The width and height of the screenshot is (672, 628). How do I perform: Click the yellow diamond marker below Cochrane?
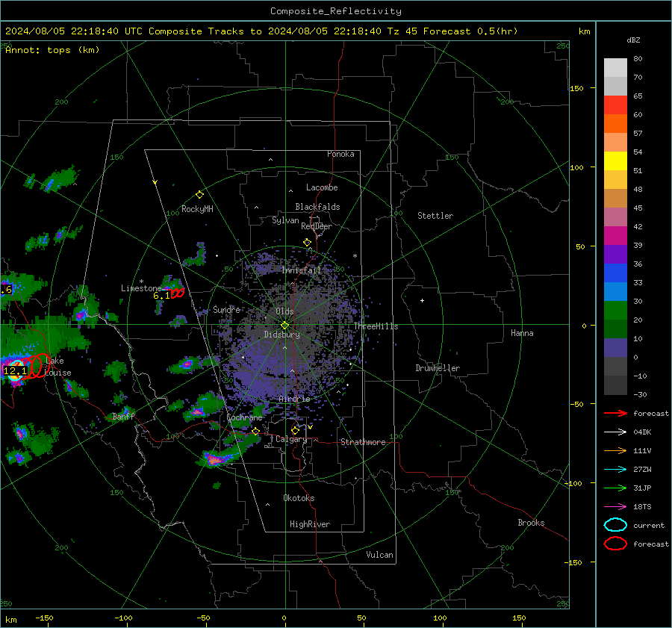pyautogui.click(x=256, y=431)
